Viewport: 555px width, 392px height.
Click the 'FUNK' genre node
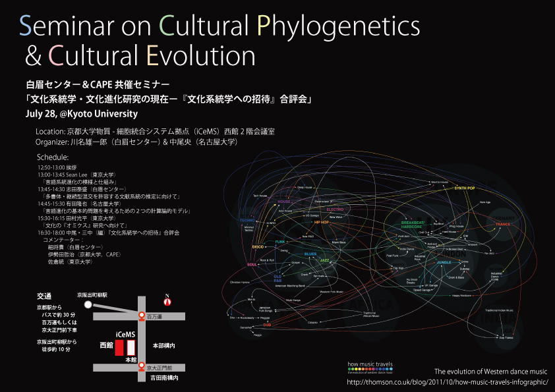click(280, 242)
